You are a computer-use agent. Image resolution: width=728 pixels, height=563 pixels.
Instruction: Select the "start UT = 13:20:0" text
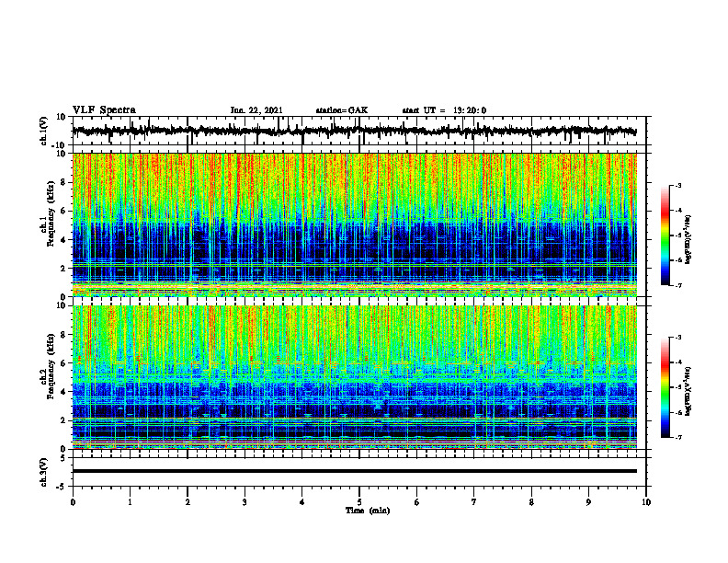pyautogui.click(x=444, y=110)
